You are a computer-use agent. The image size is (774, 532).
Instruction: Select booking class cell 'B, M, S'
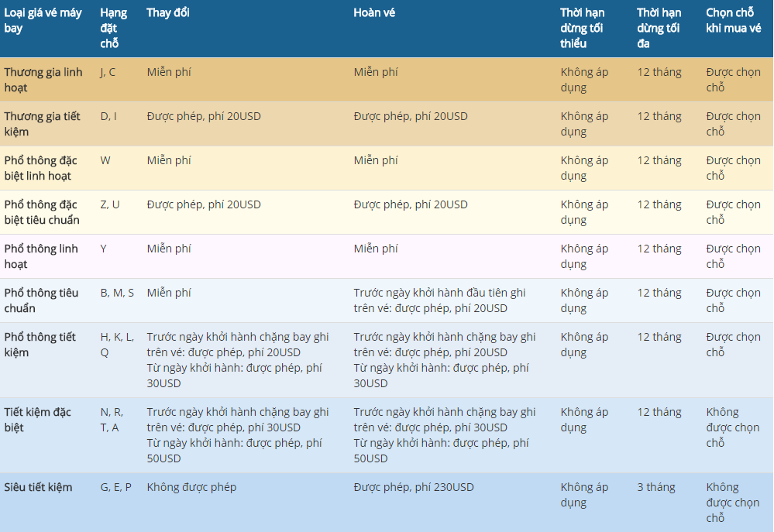tap(117, 293)
